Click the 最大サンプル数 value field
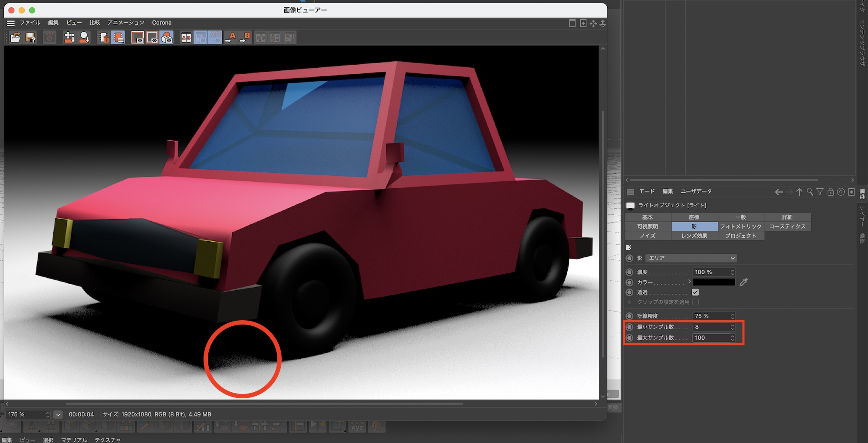Viewport: 868px width, 443px height. [711, 338]
